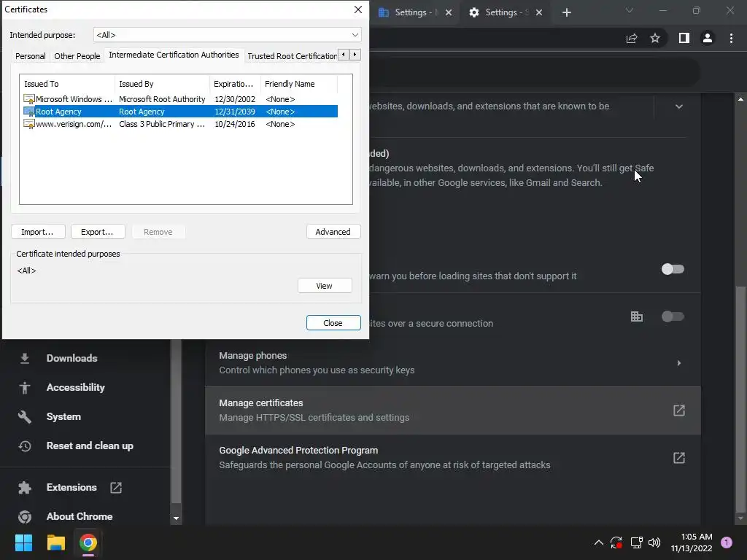The height and width of the screenshot is (560, 747).
Task: Click the Import... button
Action: tap(38, 232)
